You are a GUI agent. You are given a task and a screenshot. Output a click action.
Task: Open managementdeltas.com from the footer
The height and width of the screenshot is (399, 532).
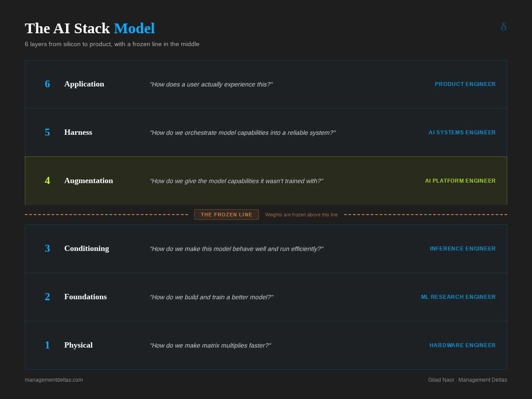[54, 380]
